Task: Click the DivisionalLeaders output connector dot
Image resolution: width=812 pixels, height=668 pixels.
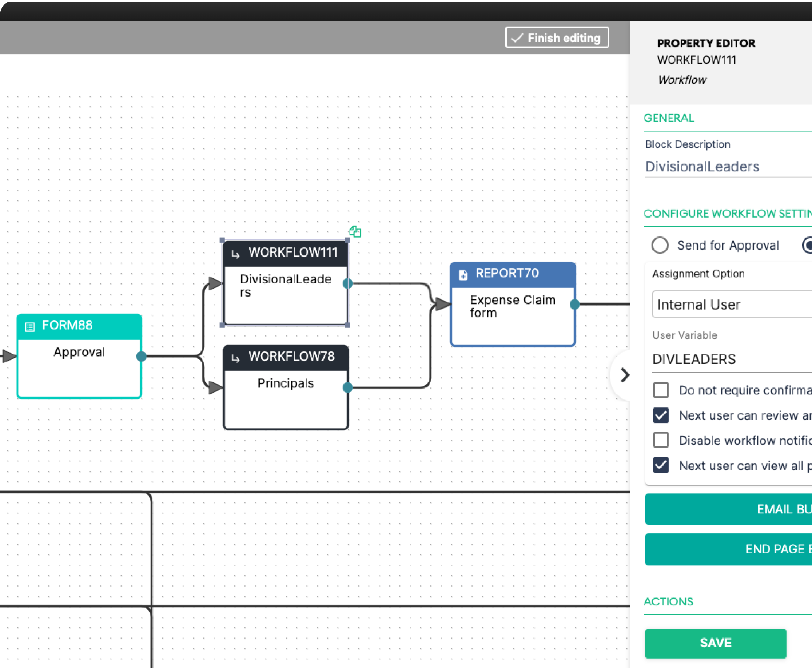Action: [348, 283]
